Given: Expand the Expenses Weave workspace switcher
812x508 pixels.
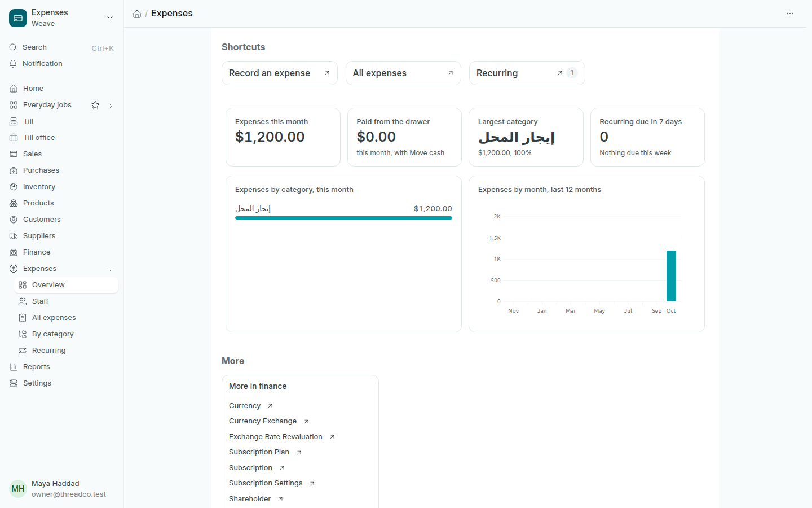Looking at the screenshot, I should pos(110,18).
